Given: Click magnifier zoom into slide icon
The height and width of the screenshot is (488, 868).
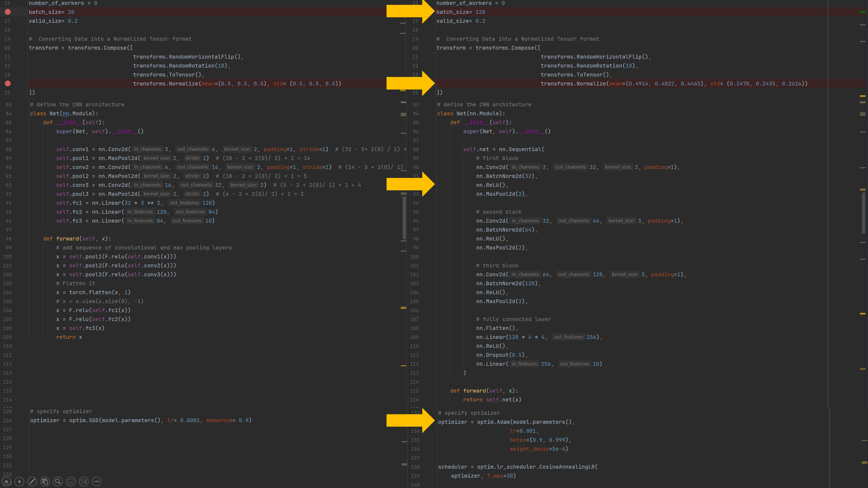Looking at the screenshot, I should tap(58, 481).
